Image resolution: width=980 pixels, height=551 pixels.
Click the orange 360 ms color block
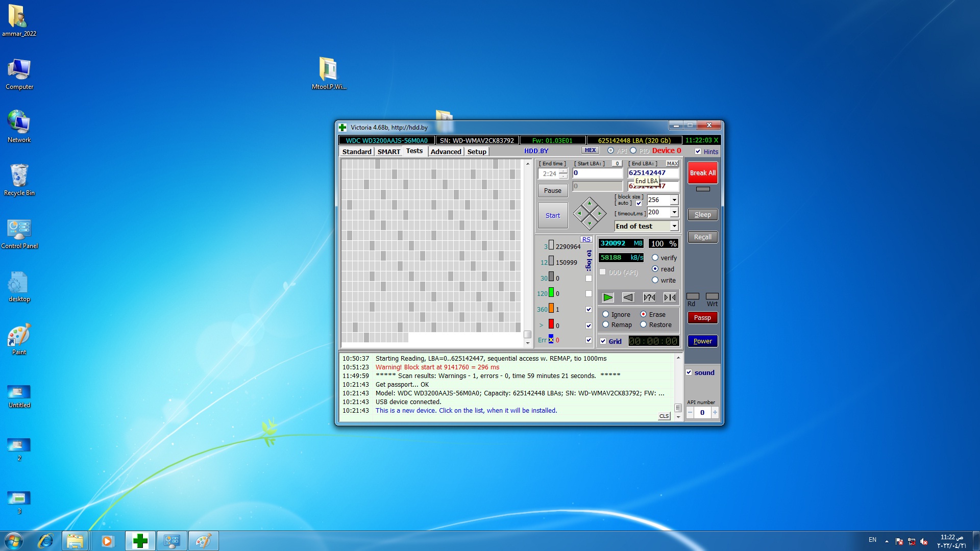click(551, 308)
